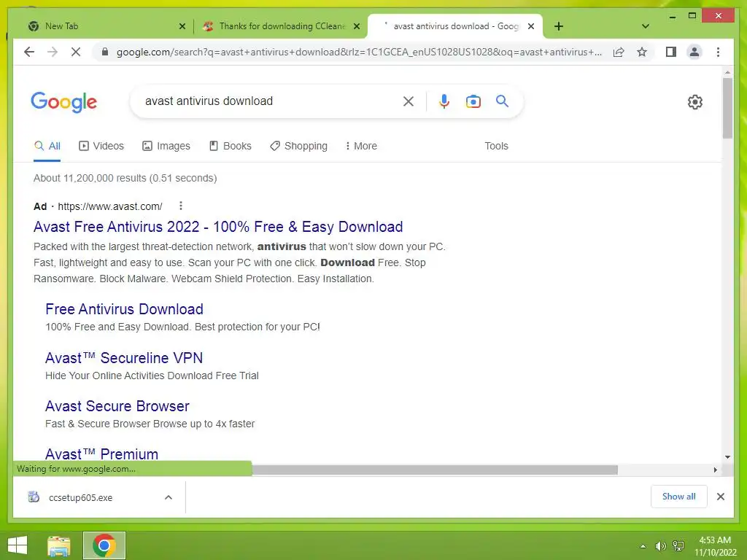
Task: Share this page icon in address bar
Action: tap(619, 52)
